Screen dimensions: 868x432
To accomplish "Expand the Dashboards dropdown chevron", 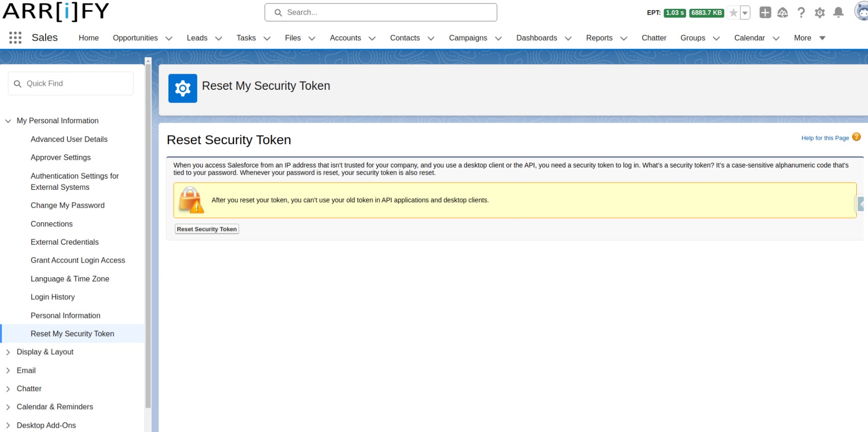I will (x=568, y=38).
